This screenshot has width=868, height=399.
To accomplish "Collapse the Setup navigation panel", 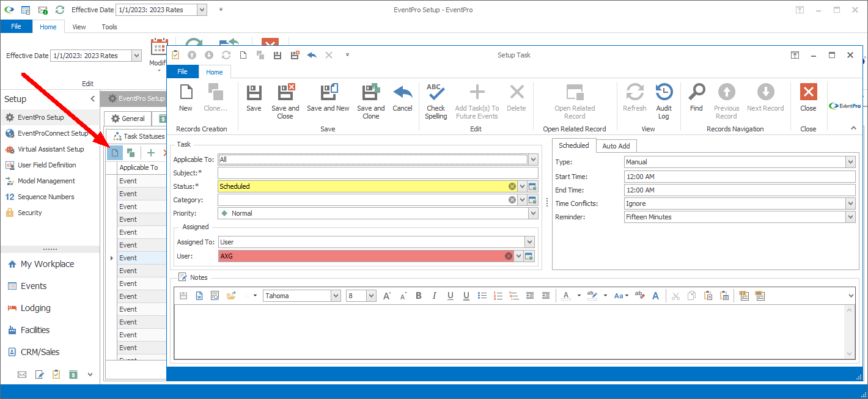I will (93, 99).
